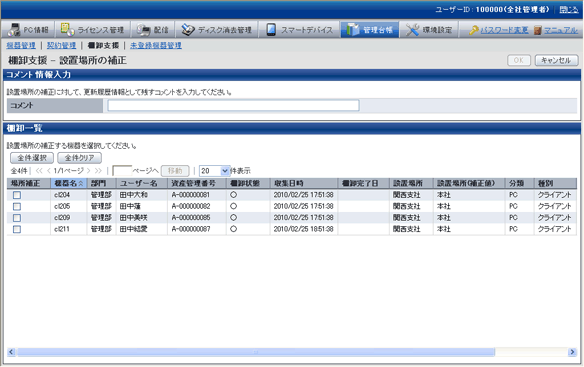584x367 pixels.
Task: Select the ディスク消去管理 disk icon
Action: coord(188,30)
